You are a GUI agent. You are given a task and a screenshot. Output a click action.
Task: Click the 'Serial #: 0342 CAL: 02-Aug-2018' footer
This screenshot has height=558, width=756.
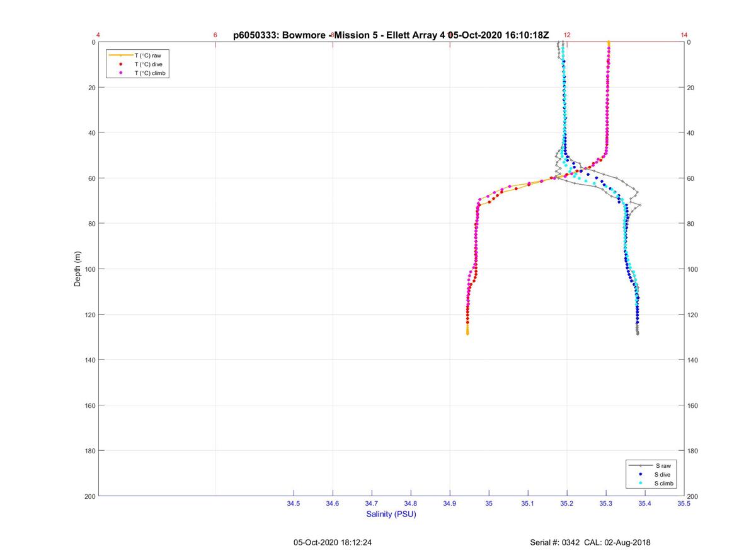pyautogui.click(x=590, y=542)
